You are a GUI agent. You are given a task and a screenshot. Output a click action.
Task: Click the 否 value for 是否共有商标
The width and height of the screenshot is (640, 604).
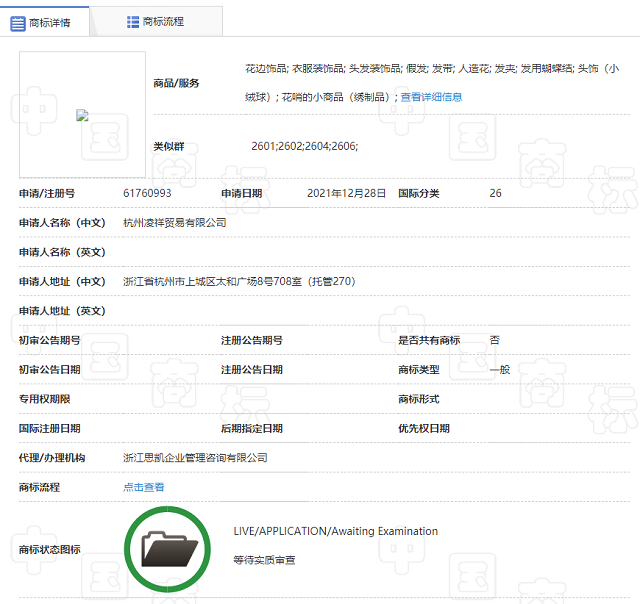point(494,340)
